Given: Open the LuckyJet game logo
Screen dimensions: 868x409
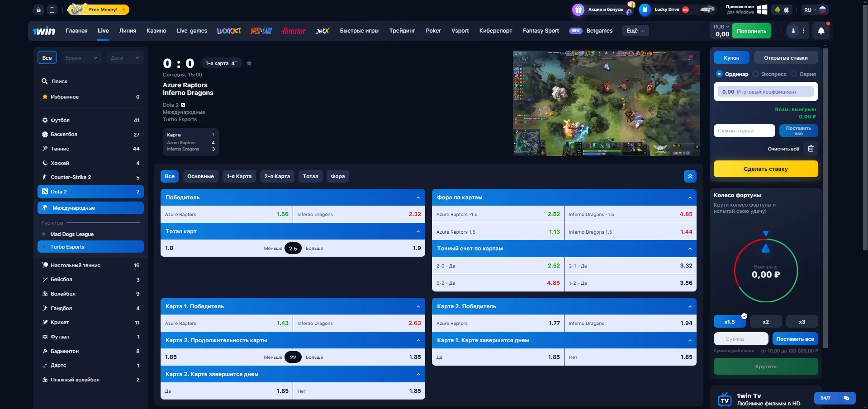Looking at the screenshot, I should pyautogui.click(x=229, y=31).
